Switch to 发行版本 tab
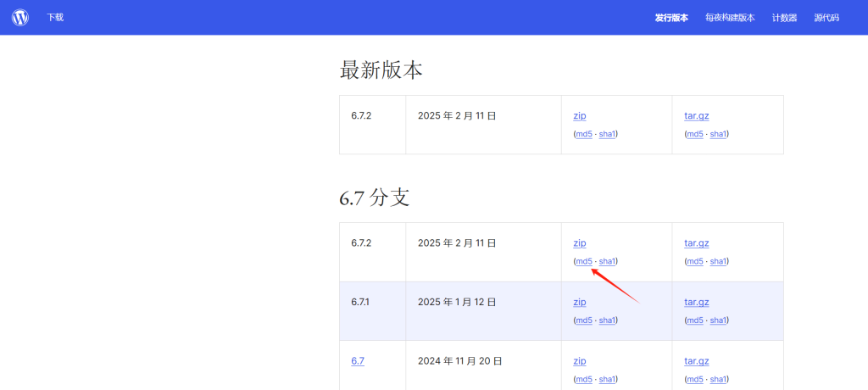868x390 pixels. pyautogui.click(x=671, y=18)
